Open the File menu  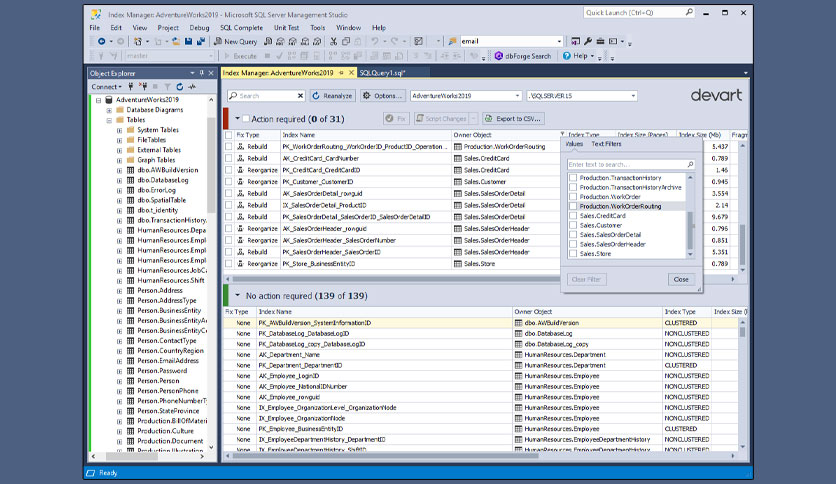[95, 28]
